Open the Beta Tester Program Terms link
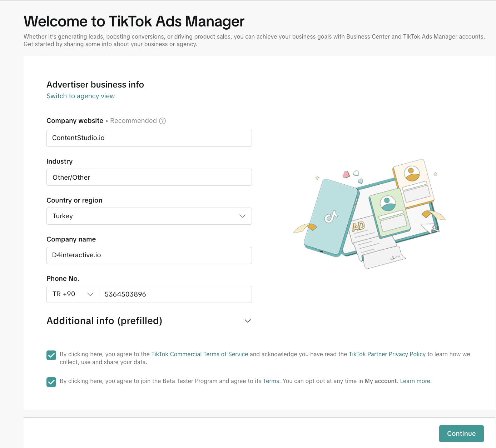496x448 pixels. [271, 381]
